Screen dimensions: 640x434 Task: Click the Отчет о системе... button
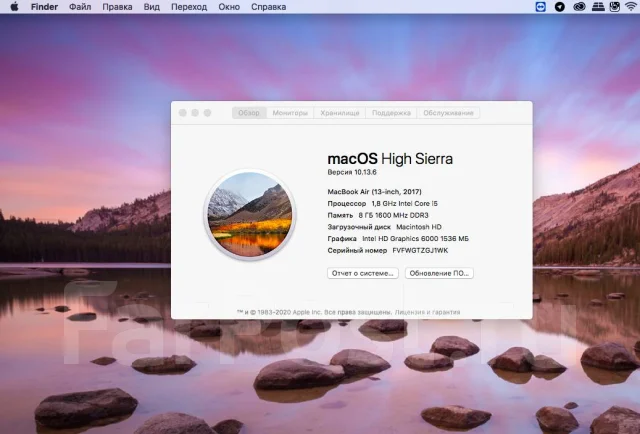pyautogui.click(x=363, y=273)
